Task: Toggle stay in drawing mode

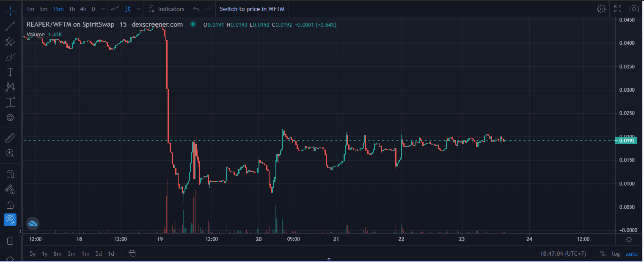Action: coord(10,189)
